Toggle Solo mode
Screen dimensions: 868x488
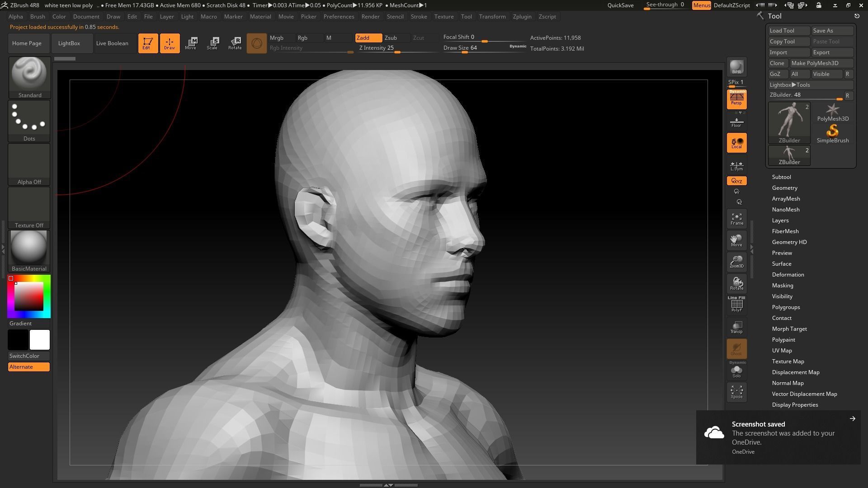point(736,371)
